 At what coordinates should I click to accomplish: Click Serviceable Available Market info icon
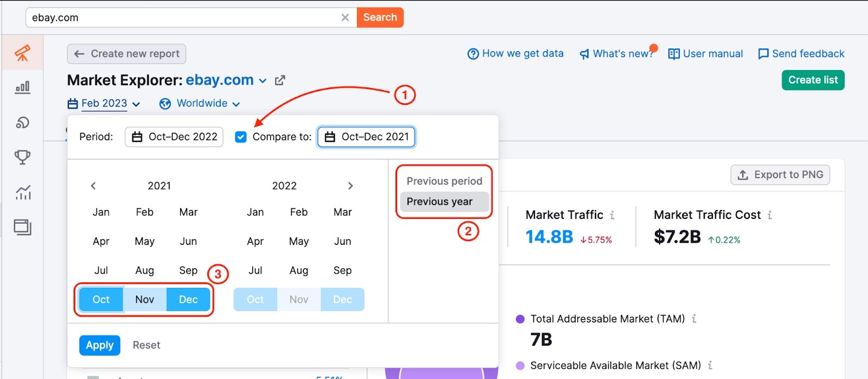(x=710, y=366)
